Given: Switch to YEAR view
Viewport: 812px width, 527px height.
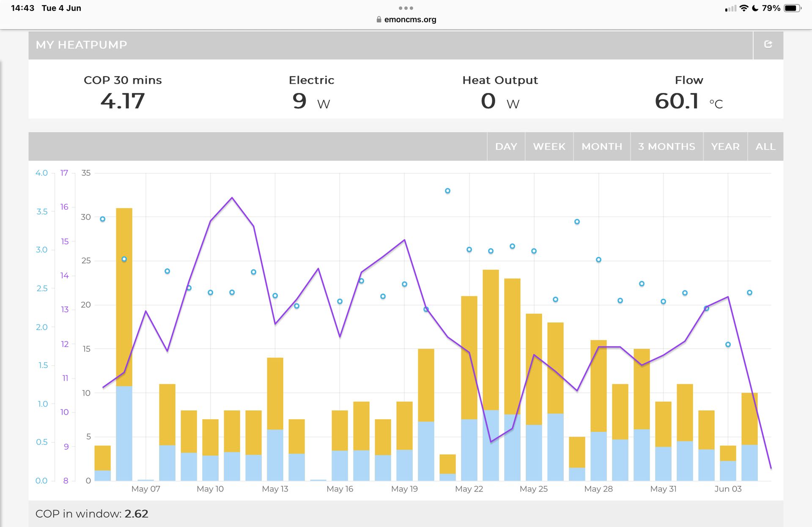Looking at the screenshot, I should pos(725,146).
